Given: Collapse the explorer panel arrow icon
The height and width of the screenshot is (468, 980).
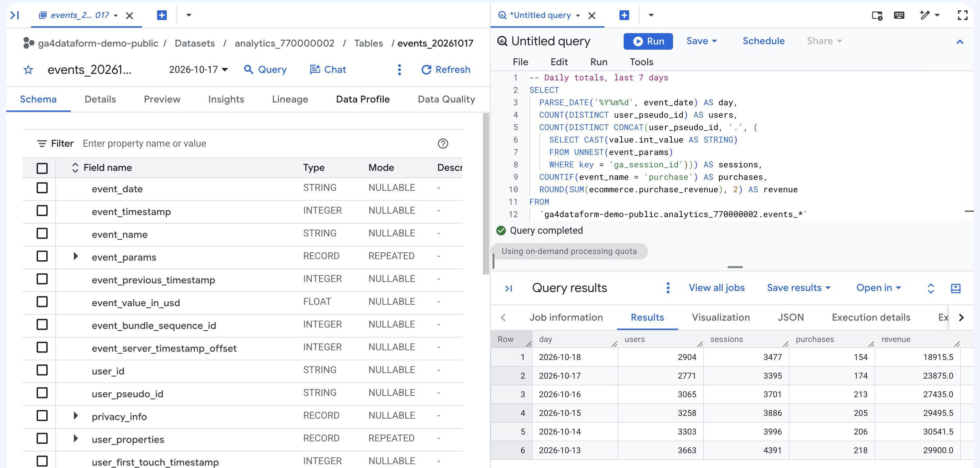Looking at the screenshot, I should tap(15, 15).
